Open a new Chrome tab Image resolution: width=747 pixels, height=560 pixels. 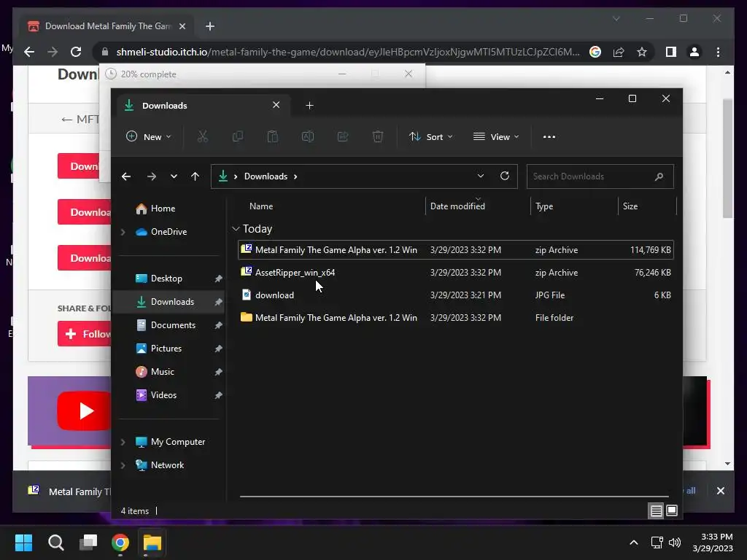pos(210,26)
